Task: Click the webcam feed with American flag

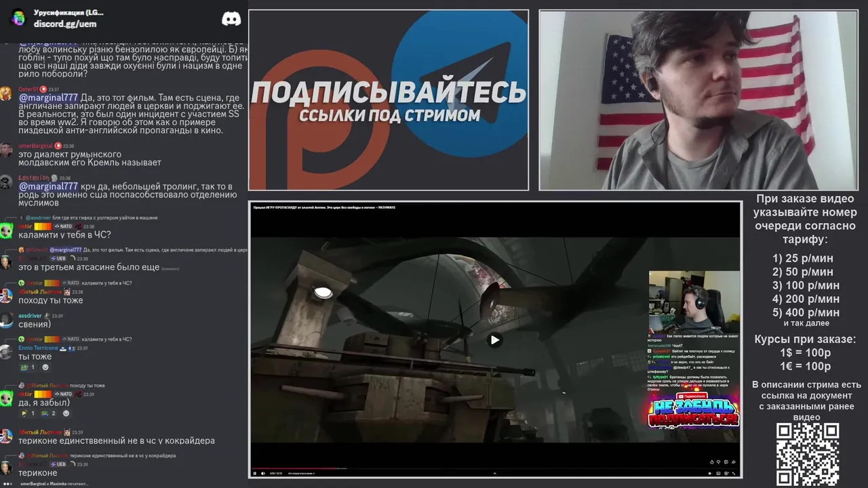Action: [698, 100]
